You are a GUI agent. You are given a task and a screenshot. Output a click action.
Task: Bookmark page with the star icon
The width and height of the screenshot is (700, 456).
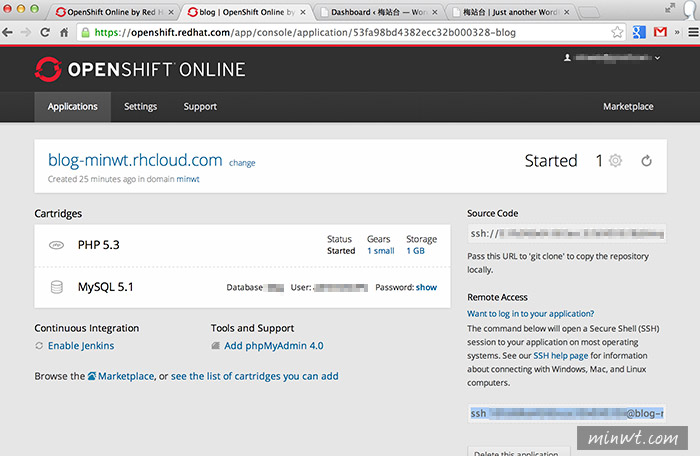pyautogui.click(x=617, y=32)
